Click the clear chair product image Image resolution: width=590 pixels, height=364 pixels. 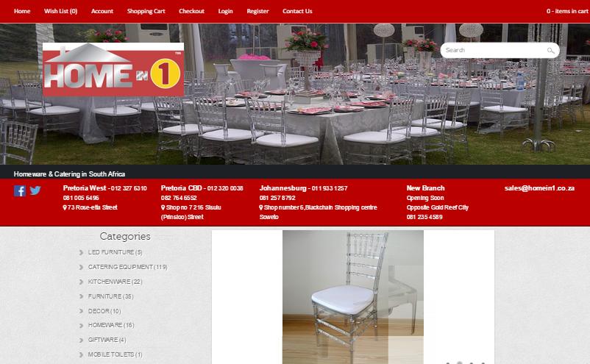353,297
